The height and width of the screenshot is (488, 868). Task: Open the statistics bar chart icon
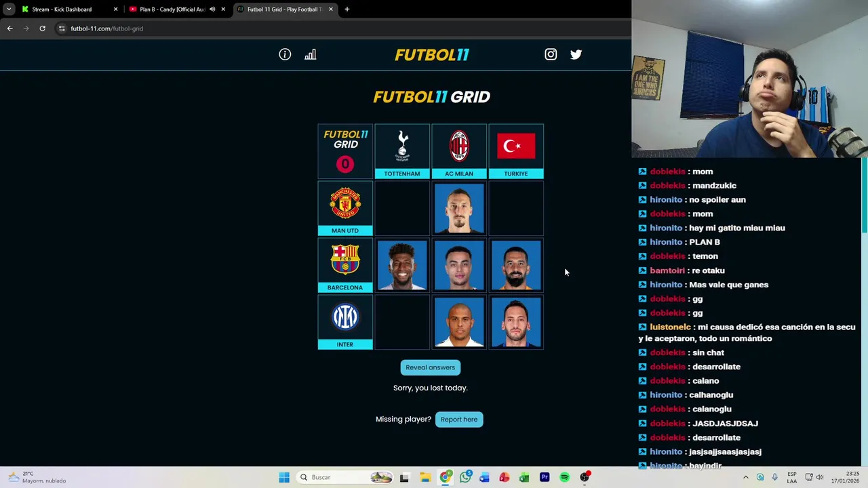[310, 54]
